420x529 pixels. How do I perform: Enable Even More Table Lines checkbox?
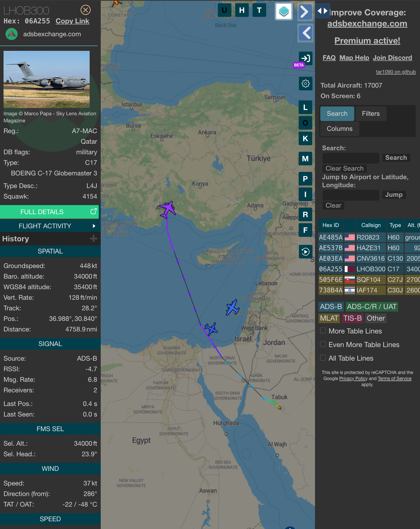[x=323, y=344]
